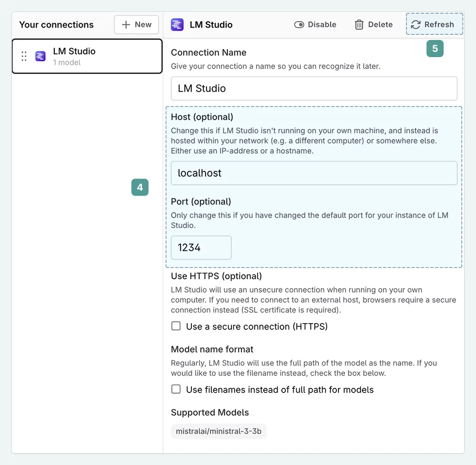Click the 'Your connections' heading
Screen dimensions: 476x465
coord(57,25)
